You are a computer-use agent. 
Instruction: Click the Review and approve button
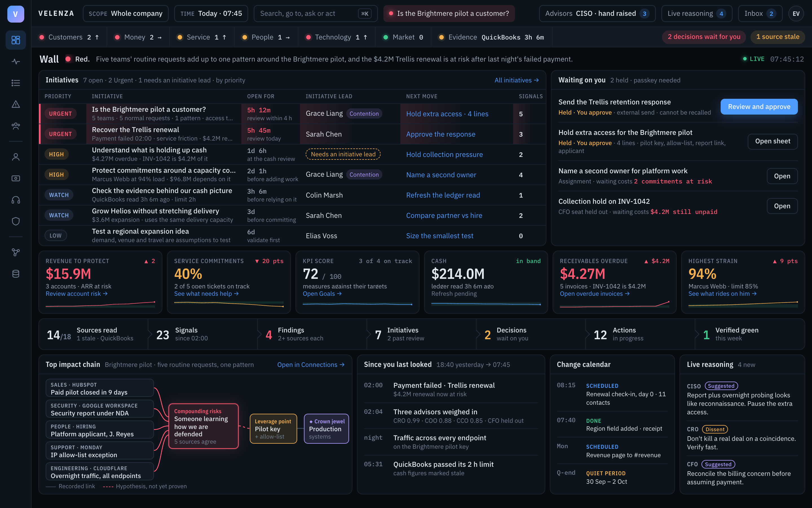(x=759, y=107)
